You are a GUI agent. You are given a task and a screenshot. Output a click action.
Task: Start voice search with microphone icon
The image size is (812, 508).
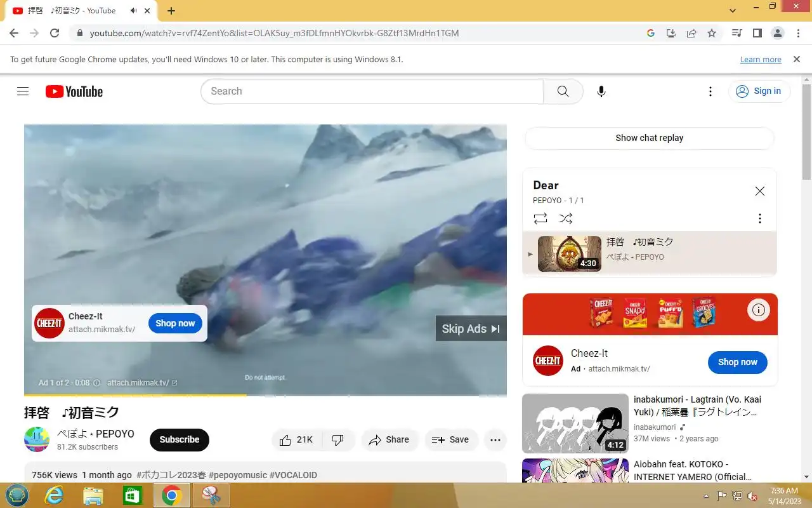601,91
